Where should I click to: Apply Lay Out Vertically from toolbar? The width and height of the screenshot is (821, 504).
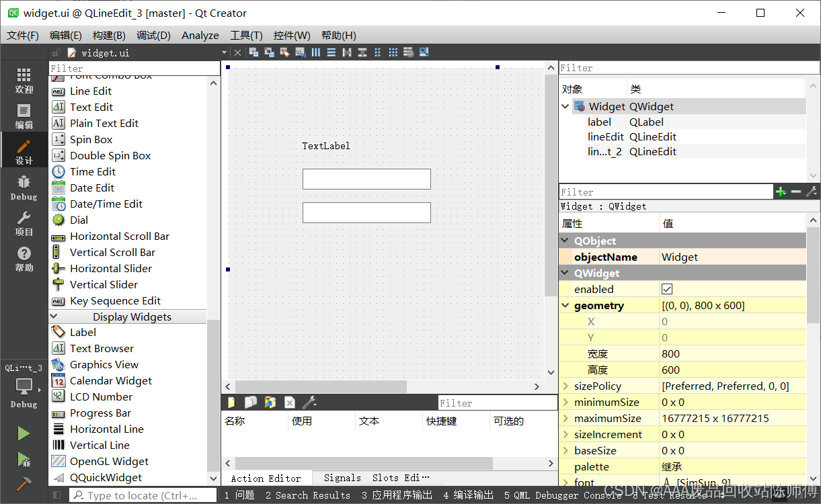click(x=331, y=52)
